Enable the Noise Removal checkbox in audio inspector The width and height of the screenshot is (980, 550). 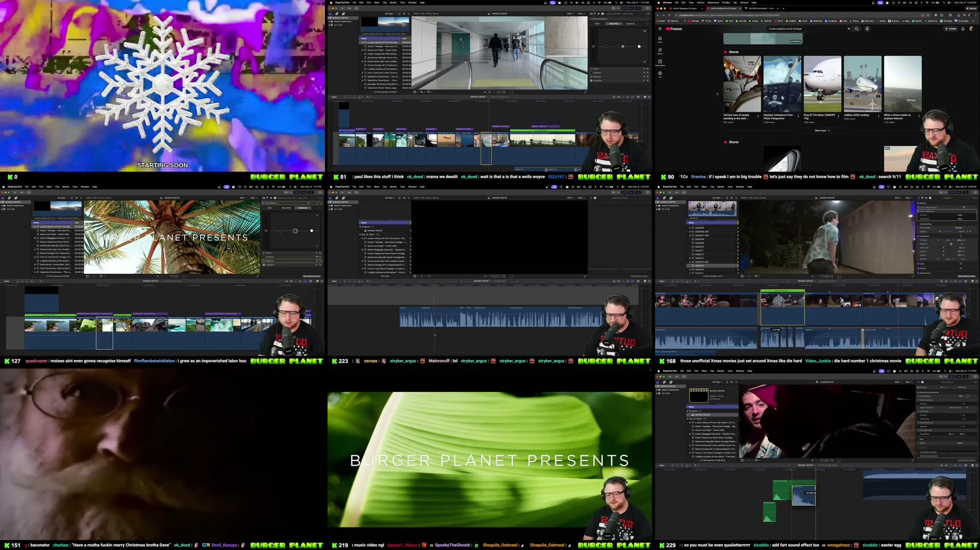coord(918,423)
